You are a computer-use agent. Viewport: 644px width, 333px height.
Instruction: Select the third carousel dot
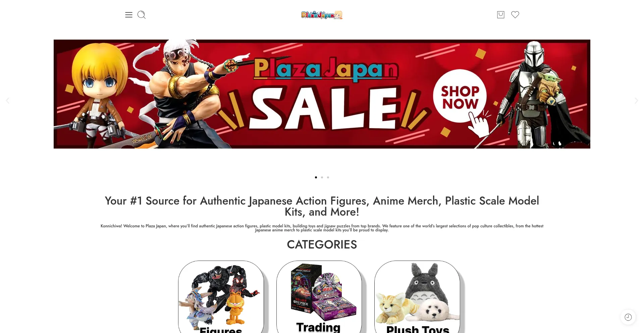point(328,177)
